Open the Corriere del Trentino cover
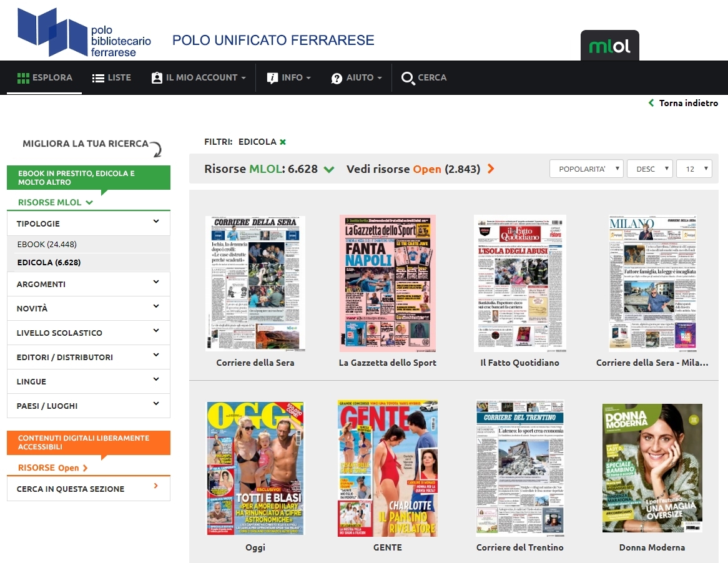Viewport: 728px width, 563px height. (x=520, y=468)
